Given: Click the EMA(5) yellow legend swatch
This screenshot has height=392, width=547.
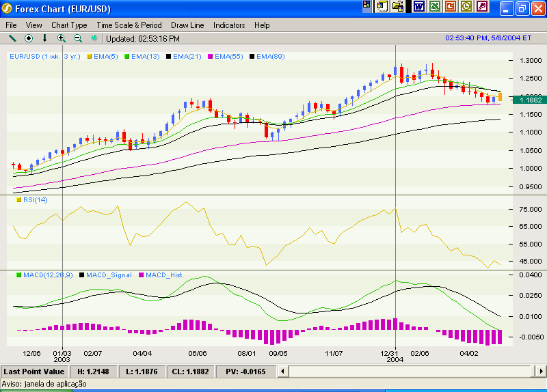Looking at the screenshot, I should [92, 56].
